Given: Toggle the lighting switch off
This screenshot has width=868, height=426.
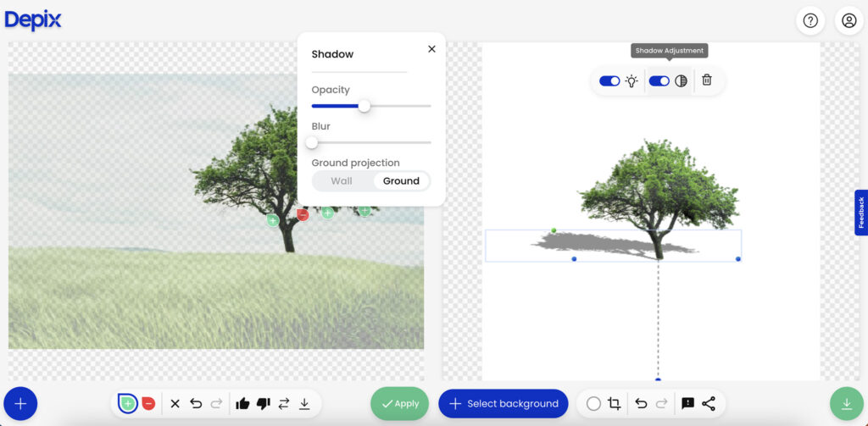Looking at the screenshot, I should coord(609,81).
